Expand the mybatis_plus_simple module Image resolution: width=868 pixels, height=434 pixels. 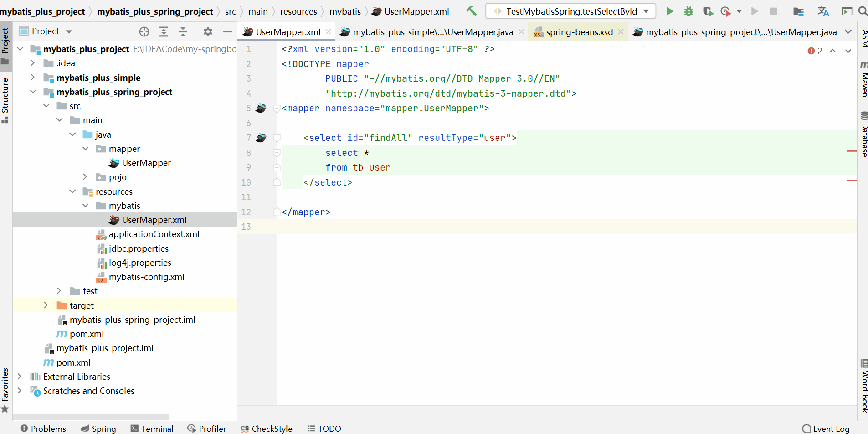point(33,77)
